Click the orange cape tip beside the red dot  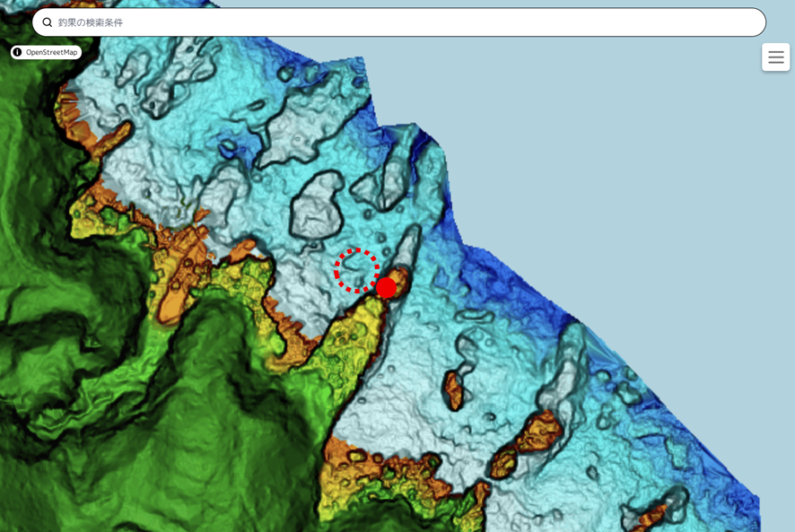click(x=400, y=280)
